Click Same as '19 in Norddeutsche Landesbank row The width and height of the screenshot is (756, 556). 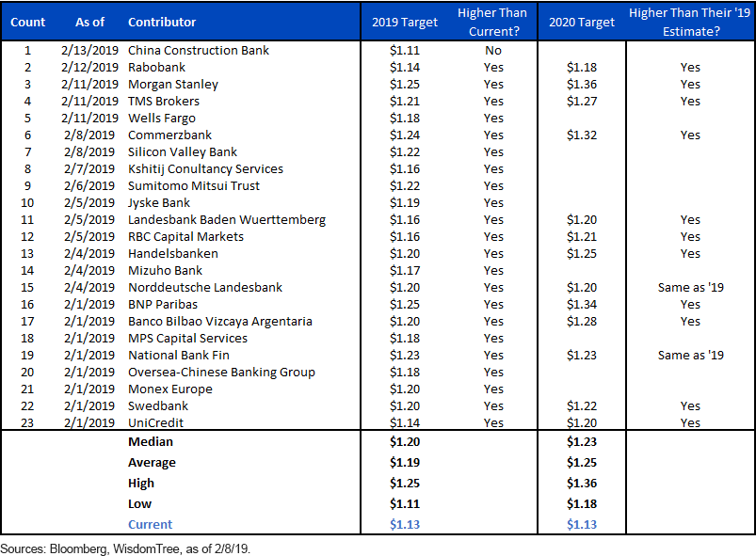[690, 287]
